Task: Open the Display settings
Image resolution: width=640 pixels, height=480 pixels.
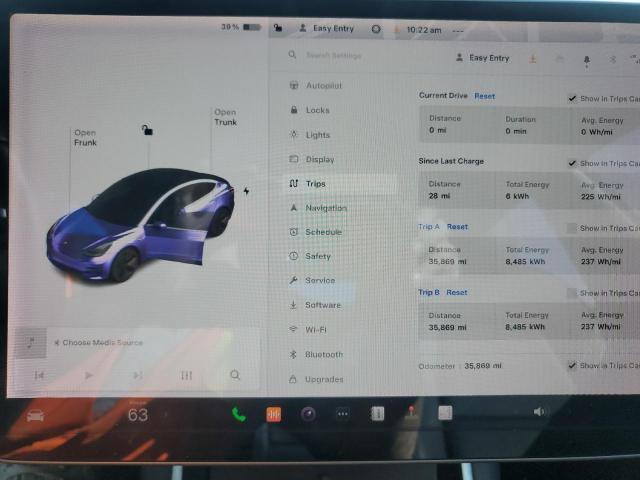Action: tap(312, 159)
